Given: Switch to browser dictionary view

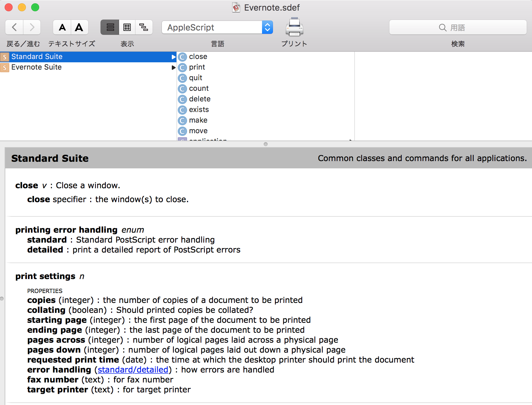Looking at the screenshot, I should pos(127,27).
